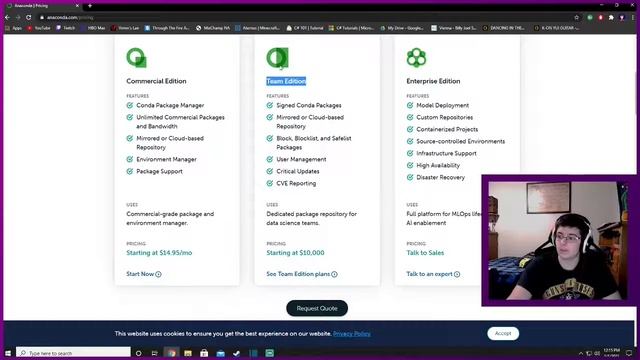640x360 pixels.
Task: Open the YouTube bookmark
Action: [x=39, y=28]
